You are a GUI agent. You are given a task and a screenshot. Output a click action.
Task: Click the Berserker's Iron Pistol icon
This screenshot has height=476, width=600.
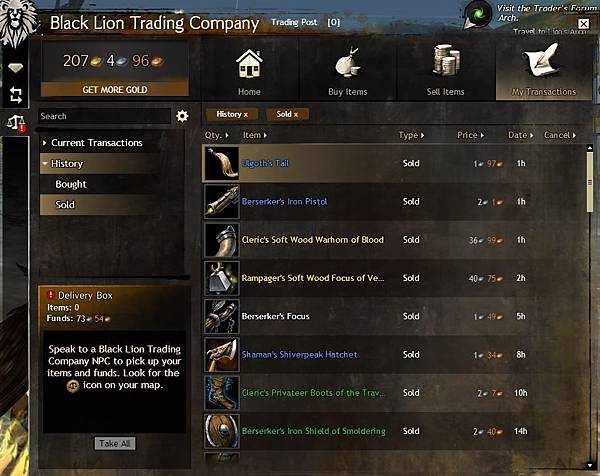222,202
